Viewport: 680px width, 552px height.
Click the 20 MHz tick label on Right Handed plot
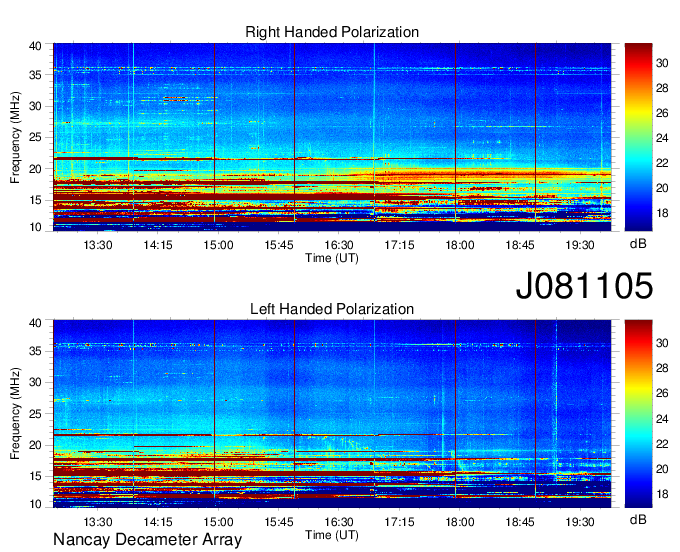coord(35,169)
